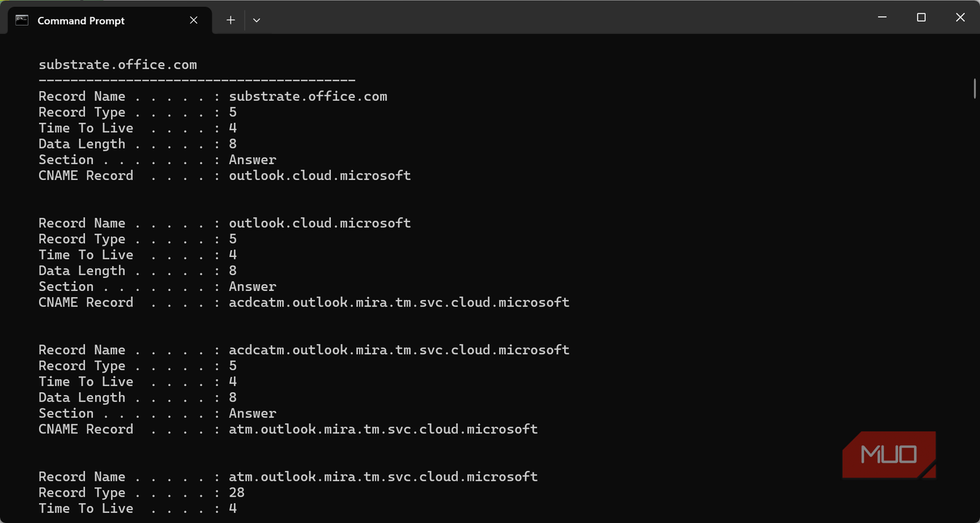Click CNAME Record value atm.outlook.mira.tm.svc.cloud.microsoft
Image resolution: width=980 pixels, height=523 pixels.
pyautogui.click(x=384, y=429)
